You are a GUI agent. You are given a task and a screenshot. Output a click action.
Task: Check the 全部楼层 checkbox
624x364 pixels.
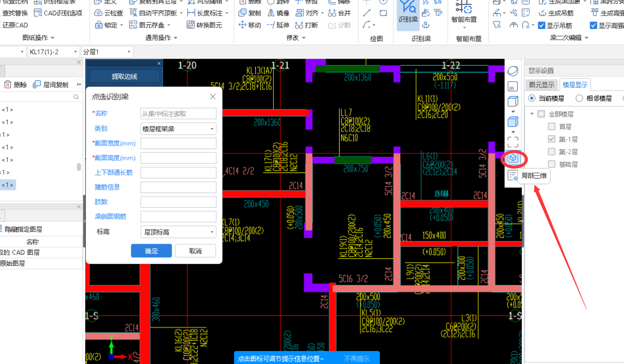(541, 114)
